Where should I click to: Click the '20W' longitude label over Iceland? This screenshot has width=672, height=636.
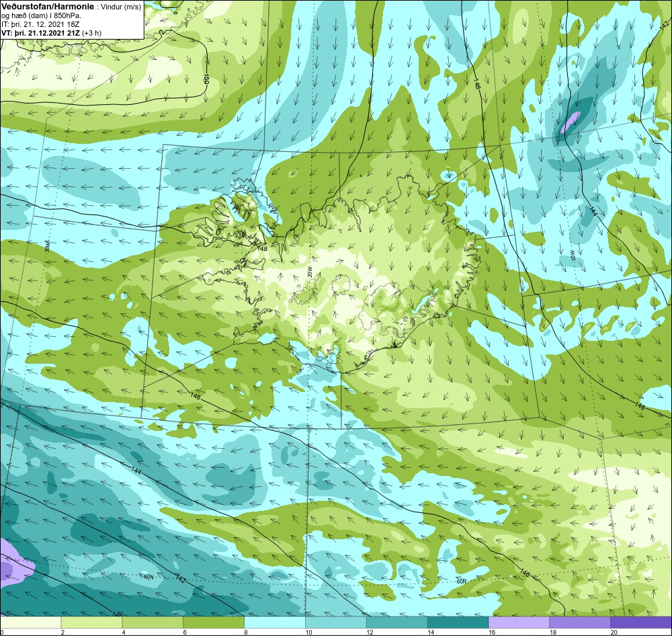[309, 272]
